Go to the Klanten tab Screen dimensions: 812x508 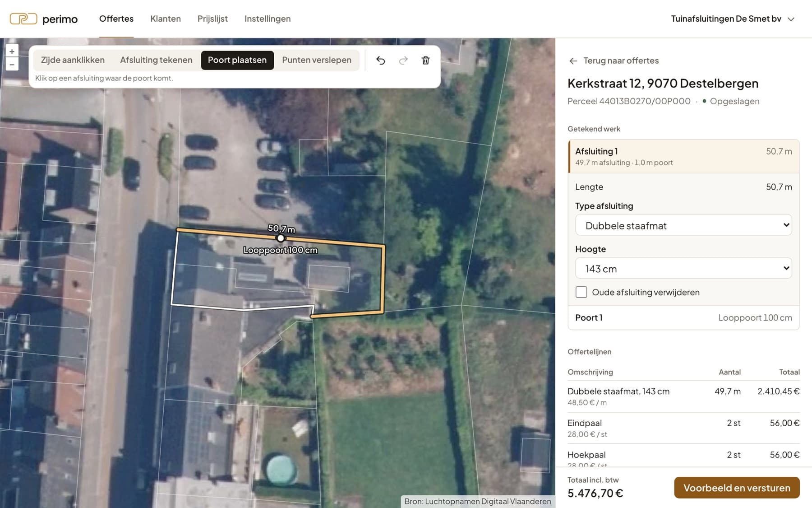tap(166, 19)
